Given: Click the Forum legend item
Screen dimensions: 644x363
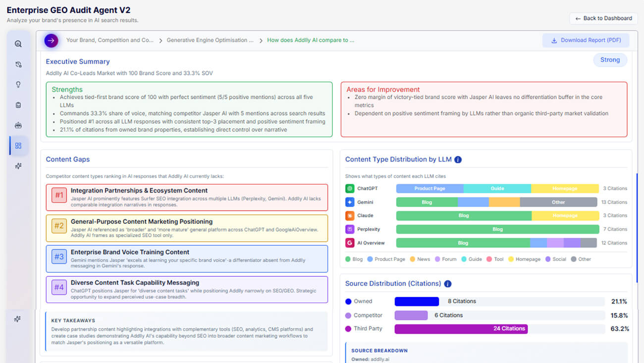Looking at the screenshot, I should coord(445,259).
